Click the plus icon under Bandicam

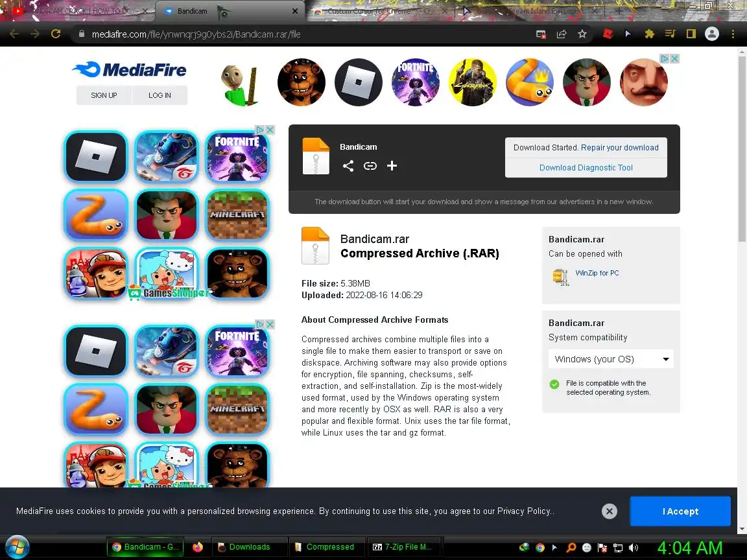pyautogui.click(x=392, y=166)
